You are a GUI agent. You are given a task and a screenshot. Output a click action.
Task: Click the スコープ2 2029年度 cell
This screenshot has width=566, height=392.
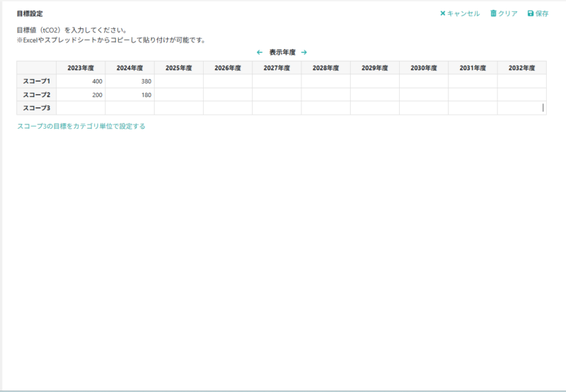pyautogui.click(x=375, y=95)
